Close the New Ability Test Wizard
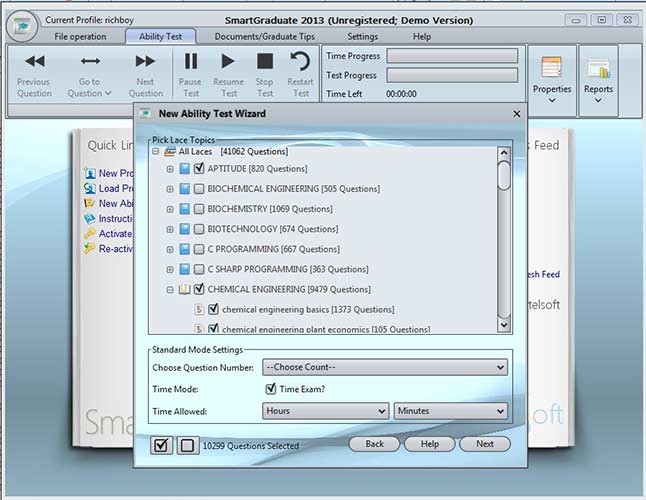Image resolution: width=646 pixels, height=500 pixels. click(517, 114)
